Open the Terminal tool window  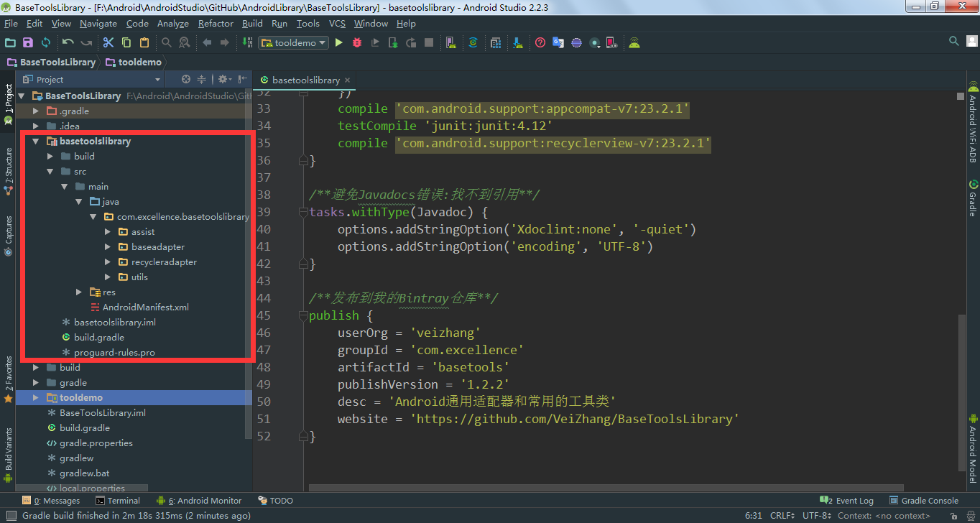(118, 501)
